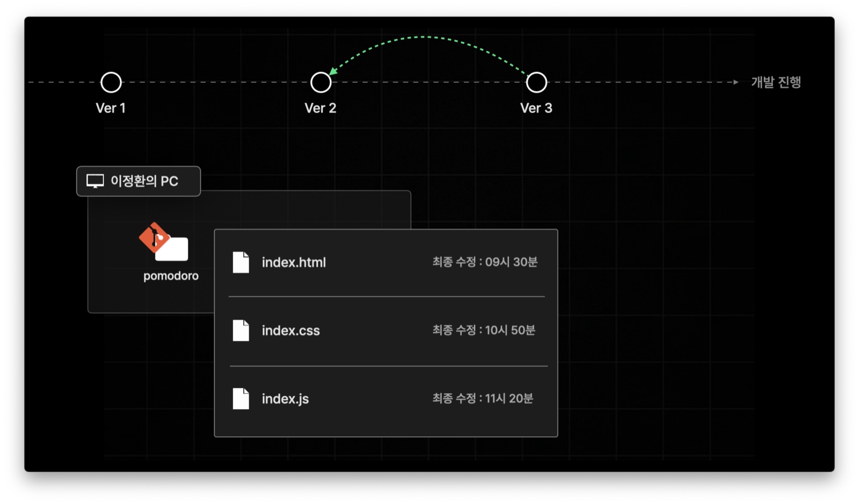Image resolution: width=859 pixels, height=504 pixels.
Task: Click the pomodoro folder name text
Action: click(x=171, y=276)
